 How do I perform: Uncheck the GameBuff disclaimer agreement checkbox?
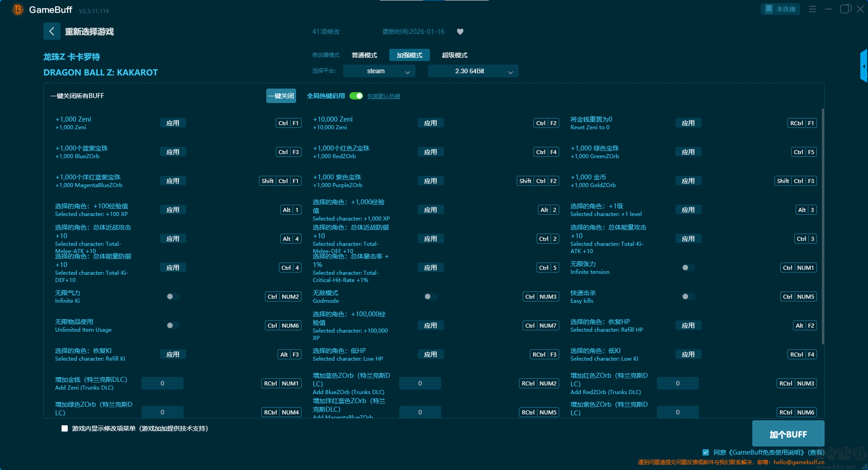(x=706, y=452)
